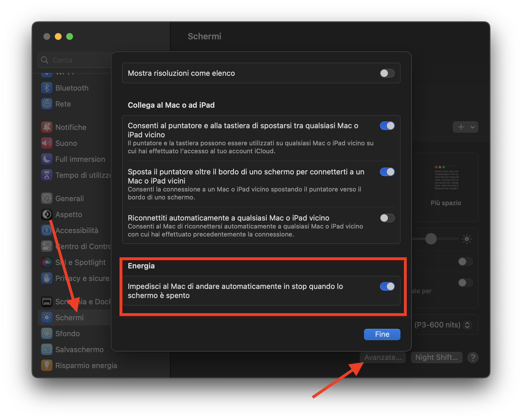Go to Notifiche settings
522x420 pixels.
[71, 127]
